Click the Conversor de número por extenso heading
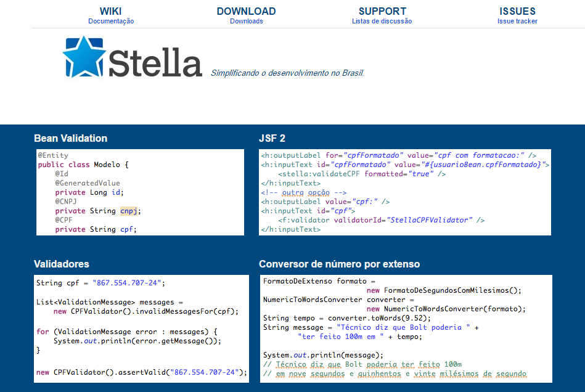 coord(339,264)
